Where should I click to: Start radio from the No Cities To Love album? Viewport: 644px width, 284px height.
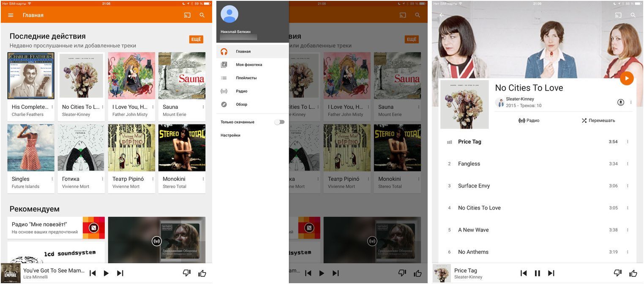pyautogui.click(x=529, y=121)
